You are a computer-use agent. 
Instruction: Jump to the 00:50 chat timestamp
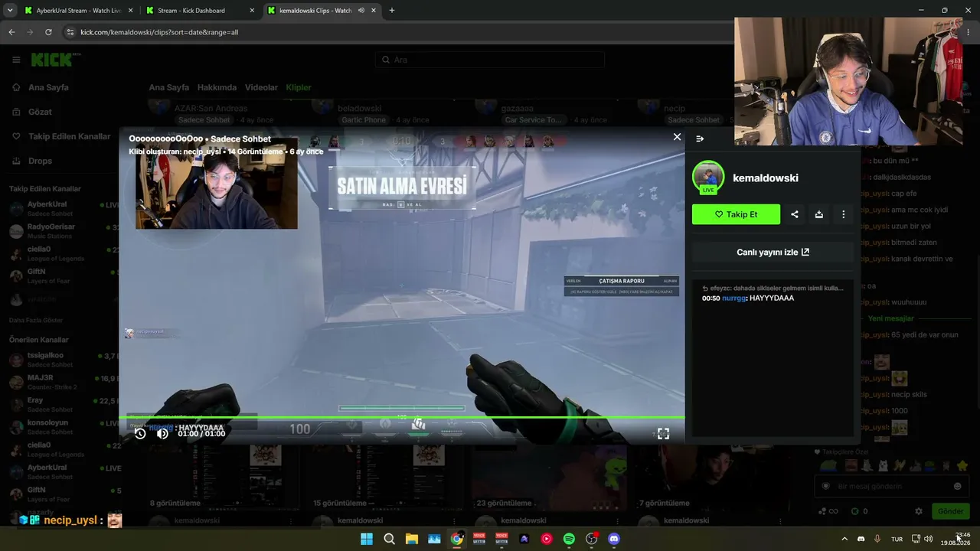coord(710,298)
